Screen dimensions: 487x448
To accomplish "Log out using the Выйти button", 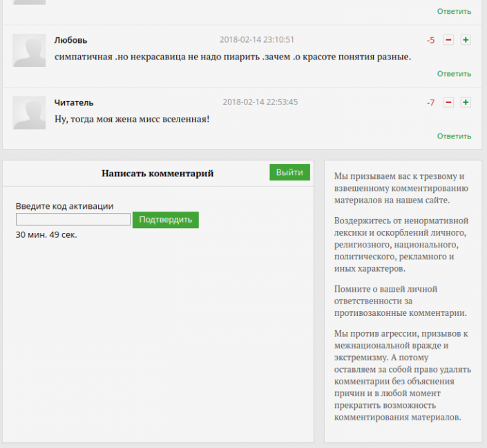I will [289, 172].
